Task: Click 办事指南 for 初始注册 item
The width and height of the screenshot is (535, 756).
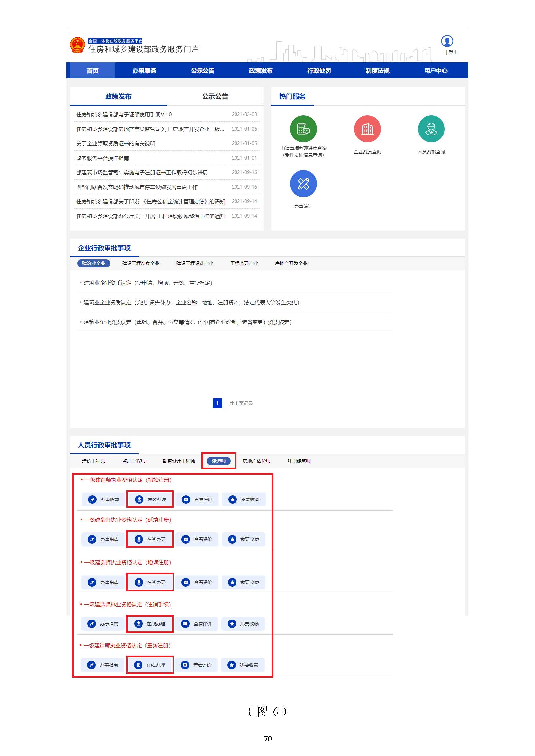Action: 104,499
